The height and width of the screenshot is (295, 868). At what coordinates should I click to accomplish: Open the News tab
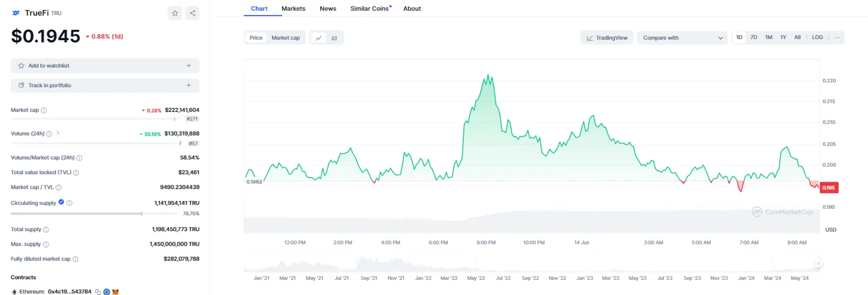pos(328,9)
